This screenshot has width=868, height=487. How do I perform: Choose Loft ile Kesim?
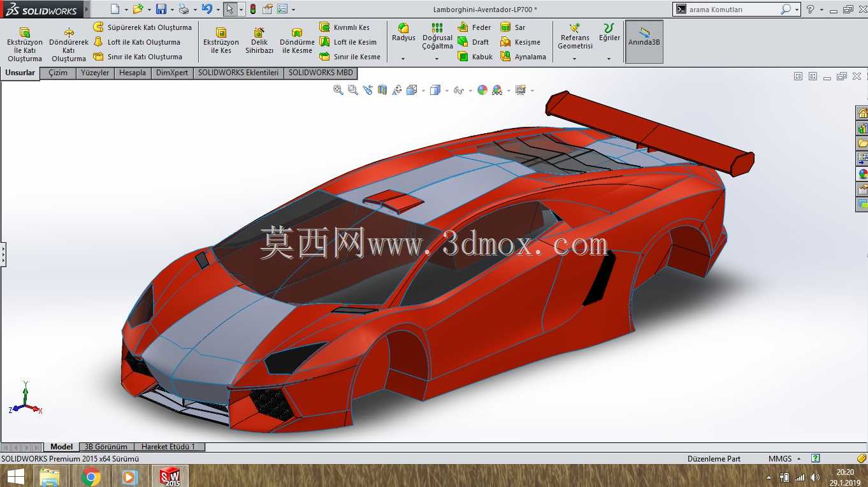348,42
